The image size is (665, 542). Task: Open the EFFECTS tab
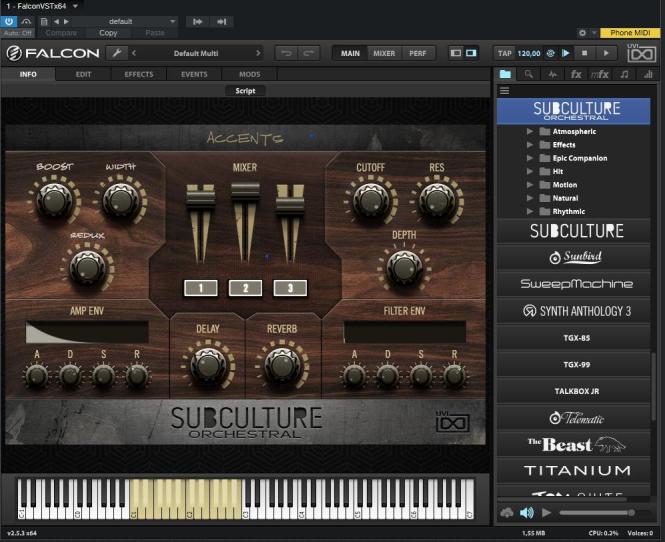139,74
